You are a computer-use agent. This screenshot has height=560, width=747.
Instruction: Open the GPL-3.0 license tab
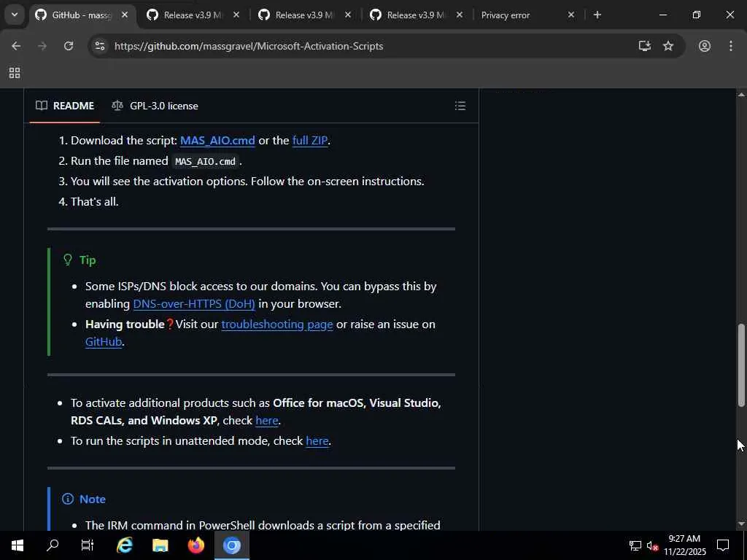click(x=155, y=106)
